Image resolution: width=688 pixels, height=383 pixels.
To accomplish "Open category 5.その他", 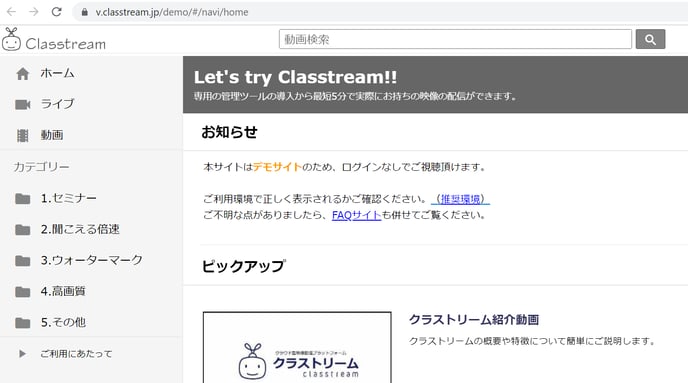I will pyautogui.click(x=63, y=322).
